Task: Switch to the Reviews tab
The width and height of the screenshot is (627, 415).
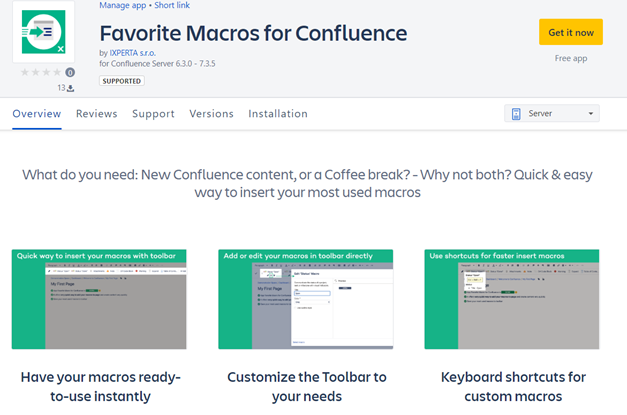Action: coord(97,114)
